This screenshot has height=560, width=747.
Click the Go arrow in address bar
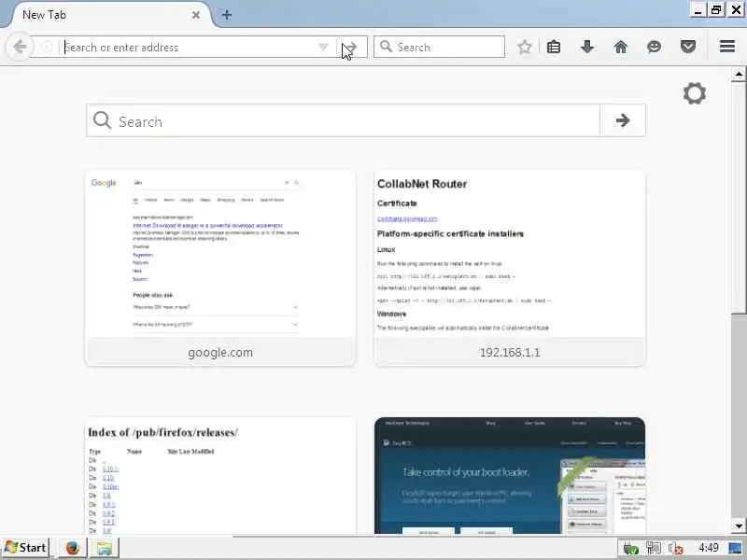pos(351,48)
